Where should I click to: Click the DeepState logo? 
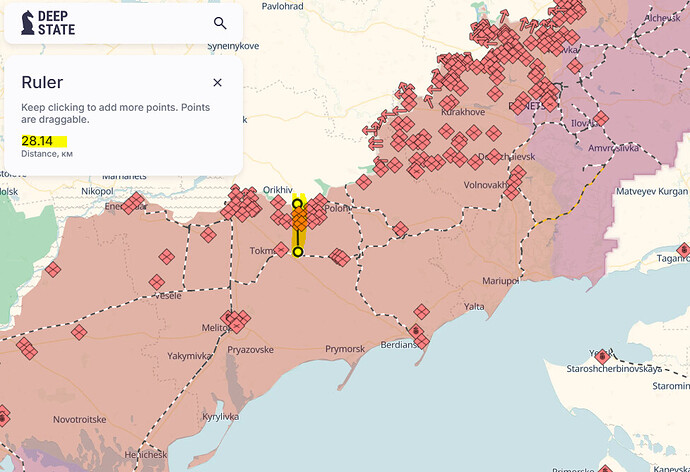(43, 24)
